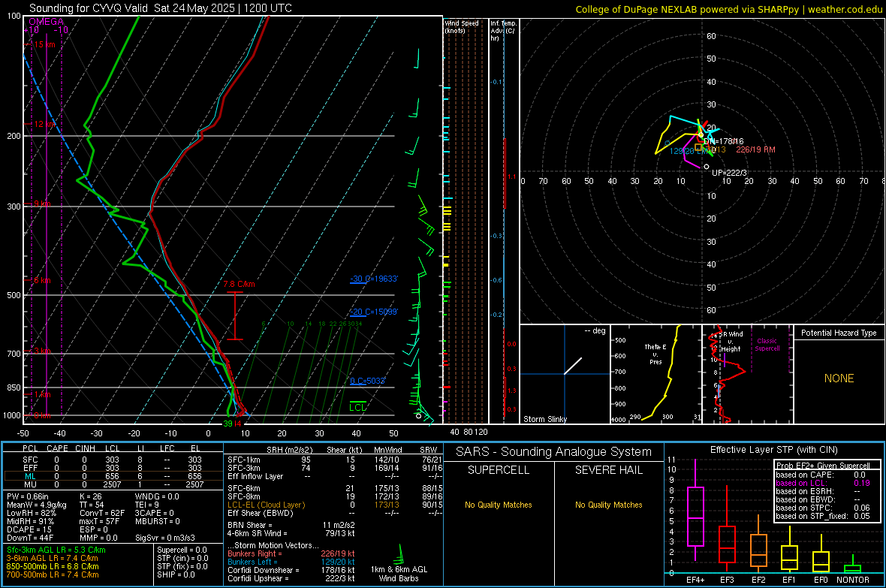
Task: Click the '226/19 RM' hodograph label
Action: tap(755, 150)
